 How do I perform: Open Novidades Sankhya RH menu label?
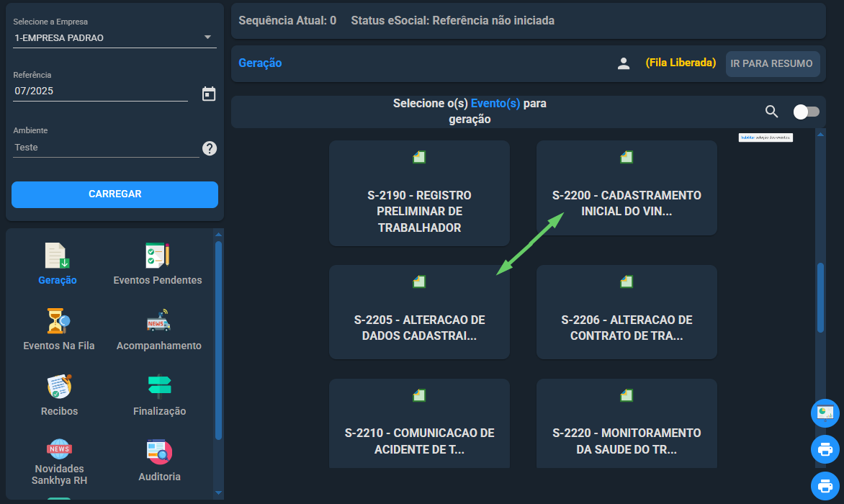point(59,474)
